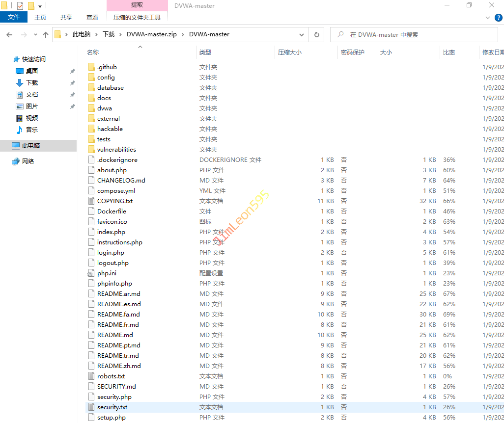504x423 pixels.
Task: Open the 压缩的文件夹工具 tab
Action: [137, 17]
